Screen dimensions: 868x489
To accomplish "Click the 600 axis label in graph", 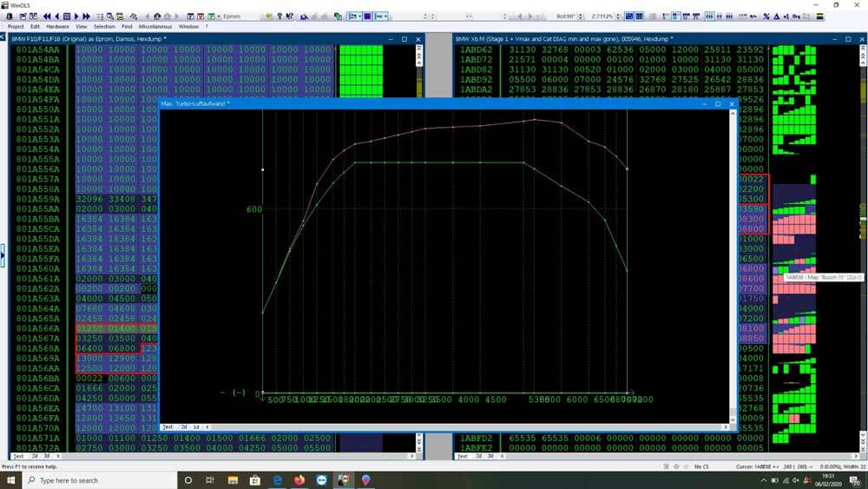I will click(254, 208).
